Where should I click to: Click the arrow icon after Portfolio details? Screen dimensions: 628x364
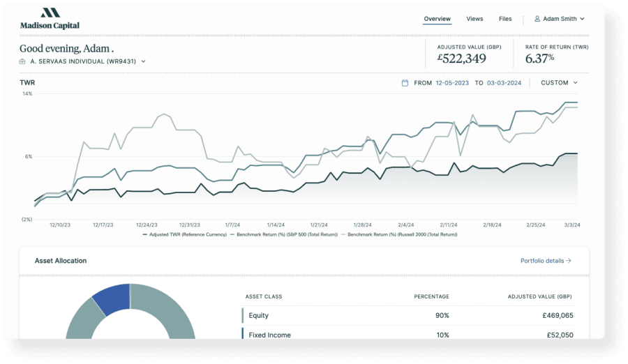pos(568,261)
